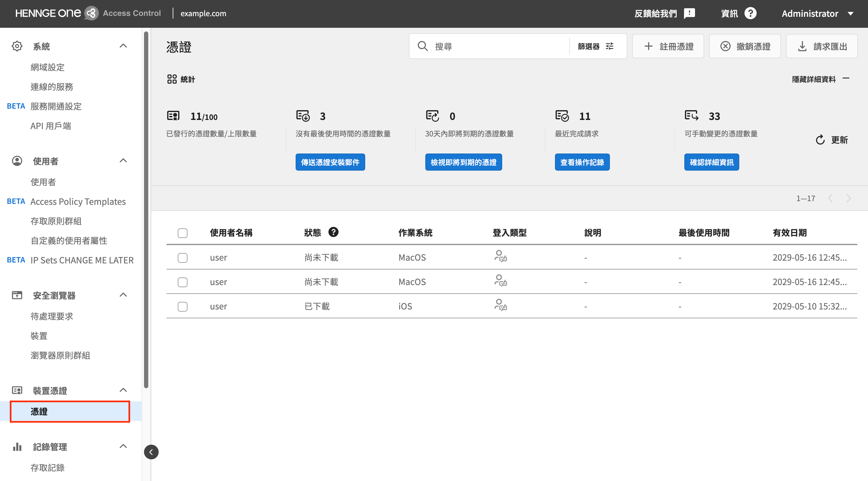Viewport: 868px width, 481px height.
Task: Click the HENNGE One share logo icon
Action: (91, 13)
